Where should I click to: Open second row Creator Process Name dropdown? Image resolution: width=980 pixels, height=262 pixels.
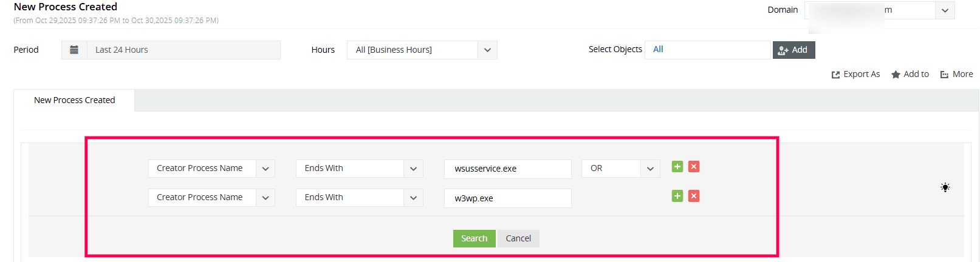[x=211, y=197]
